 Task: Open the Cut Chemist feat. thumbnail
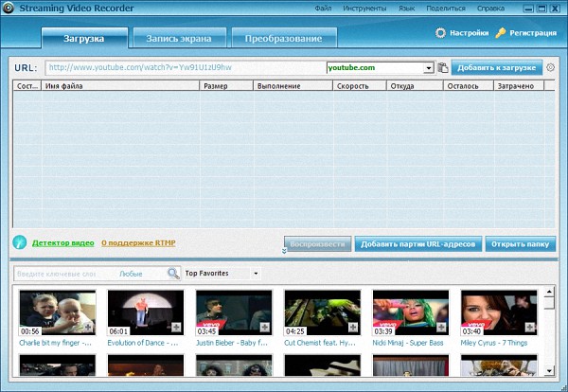pos(323,312)
